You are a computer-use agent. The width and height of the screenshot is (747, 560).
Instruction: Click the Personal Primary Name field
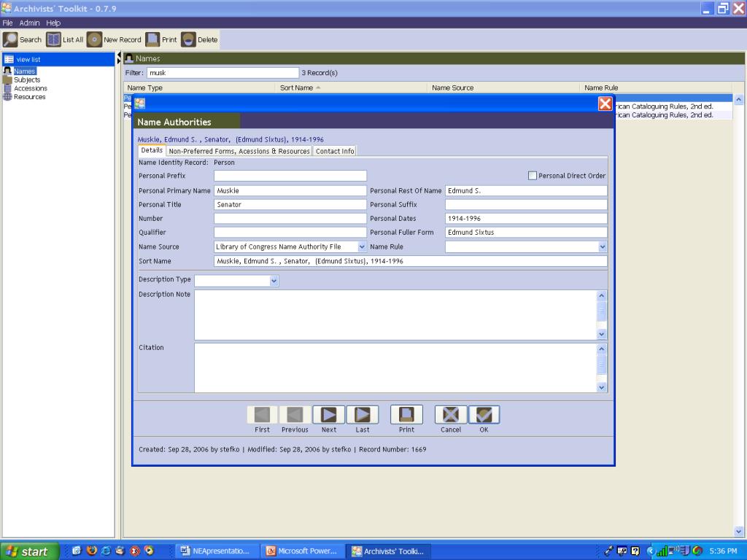point(290,190)
